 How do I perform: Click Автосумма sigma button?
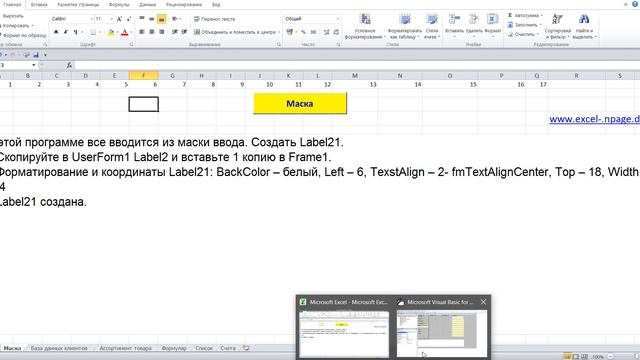pos(524,15)
